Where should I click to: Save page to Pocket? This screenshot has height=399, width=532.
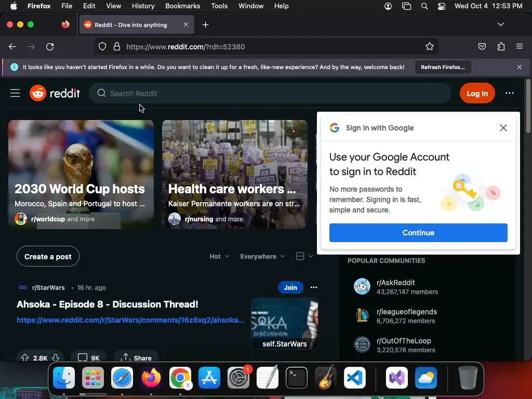(482, 46)
